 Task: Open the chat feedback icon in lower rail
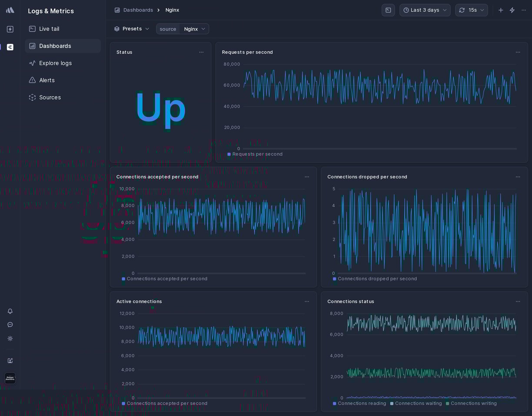10,325
